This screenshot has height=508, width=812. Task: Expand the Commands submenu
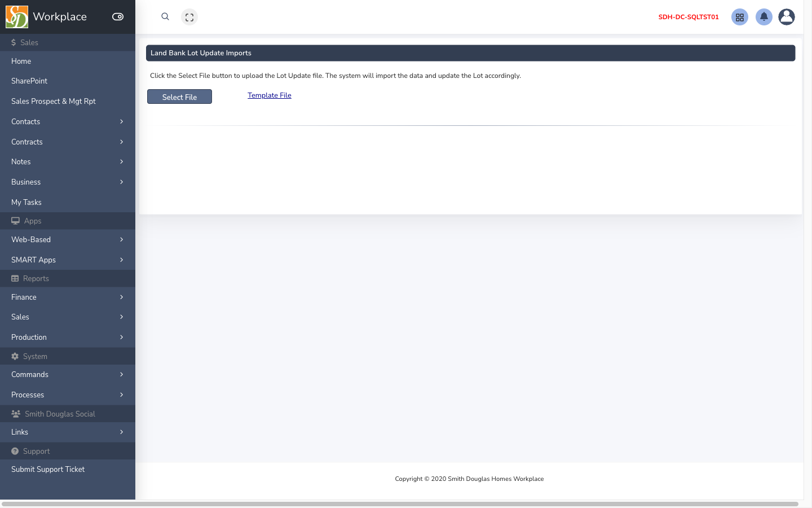(68, 374)
